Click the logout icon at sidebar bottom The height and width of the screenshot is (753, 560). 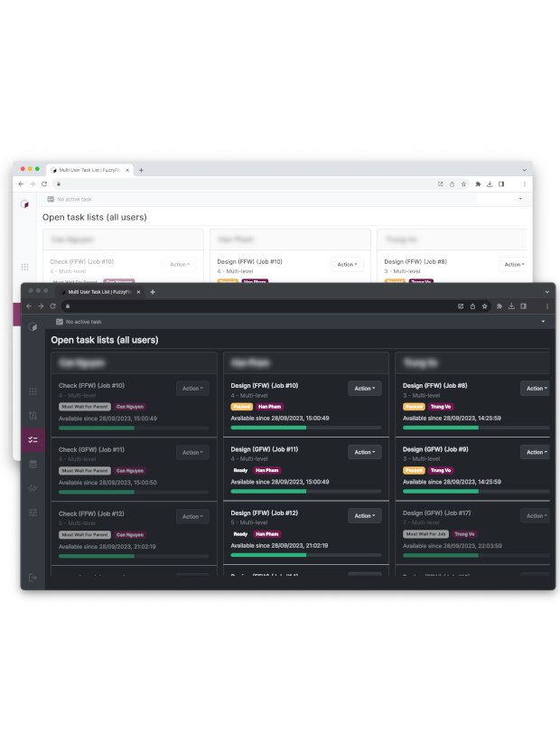tap(33, 578)
